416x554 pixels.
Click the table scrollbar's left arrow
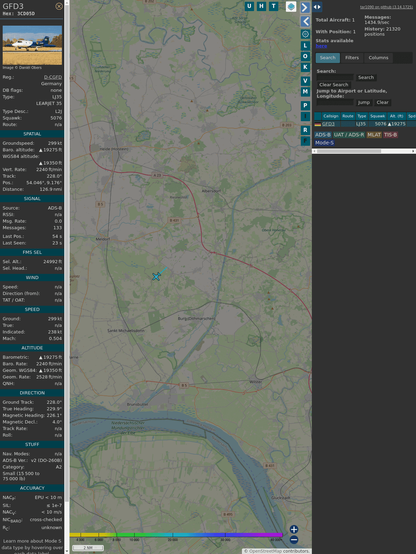[x=314, y=151]
